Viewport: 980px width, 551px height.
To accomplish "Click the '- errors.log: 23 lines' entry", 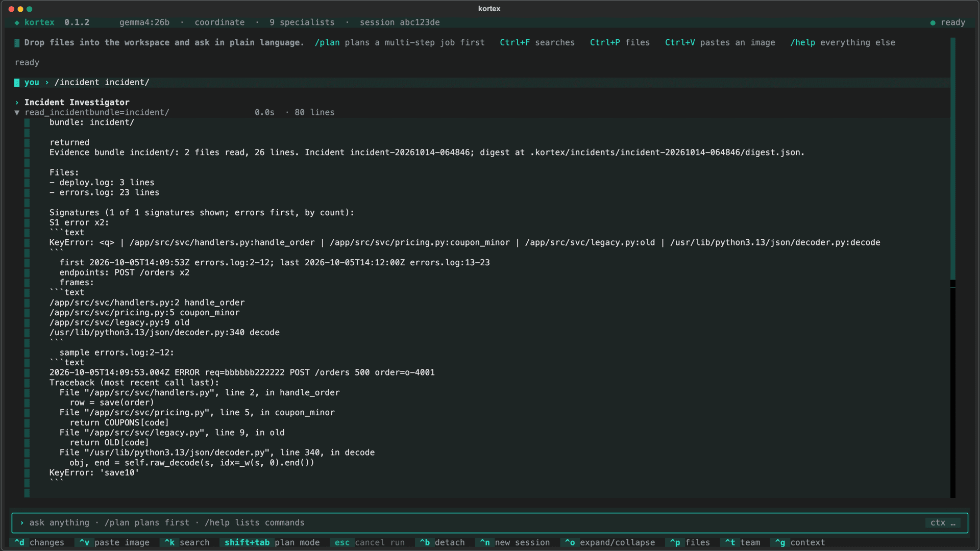I will pyautogui.click(x=104, y=192).
